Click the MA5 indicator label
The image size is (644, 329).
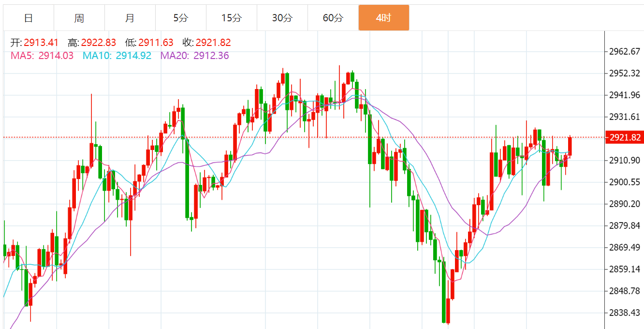(x=42, y=56)
